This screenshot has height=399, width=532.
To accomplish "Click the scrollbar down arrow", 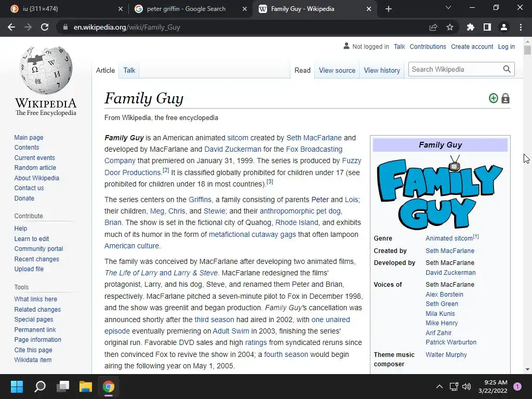I will (527, 369).
